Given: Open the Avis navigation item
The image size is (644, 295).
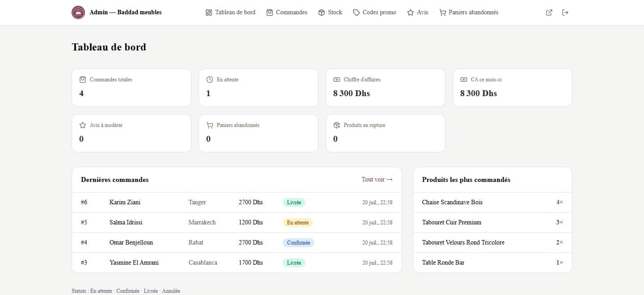Looking at the screenshot, I should 418,13.
